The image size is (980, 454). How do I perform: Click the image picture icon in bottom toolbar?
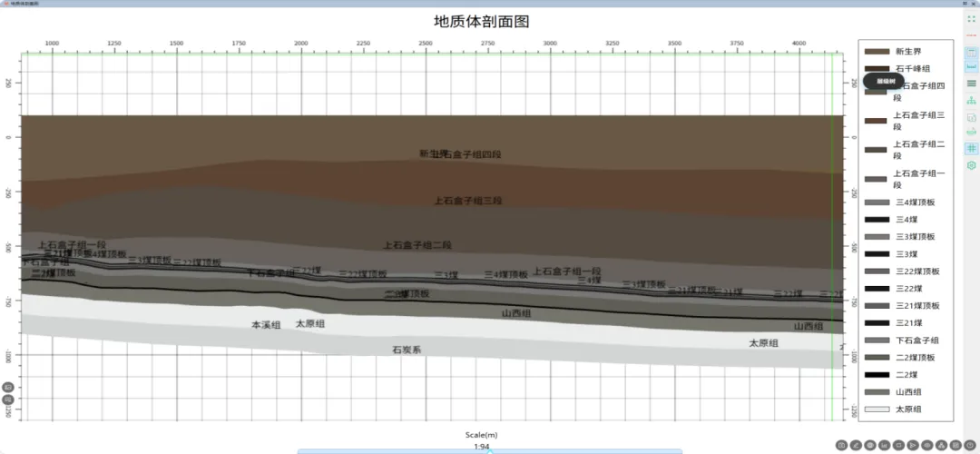click(x=956, y=445)
